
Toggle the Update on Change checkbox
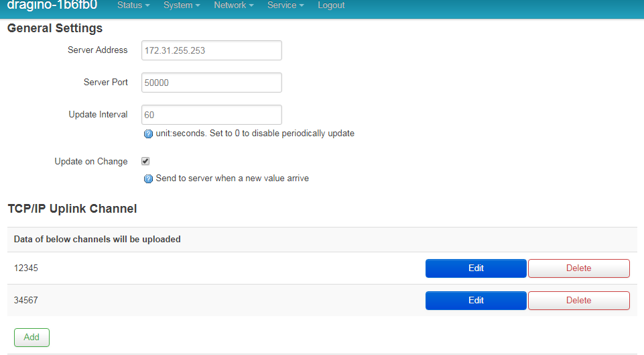145,161
